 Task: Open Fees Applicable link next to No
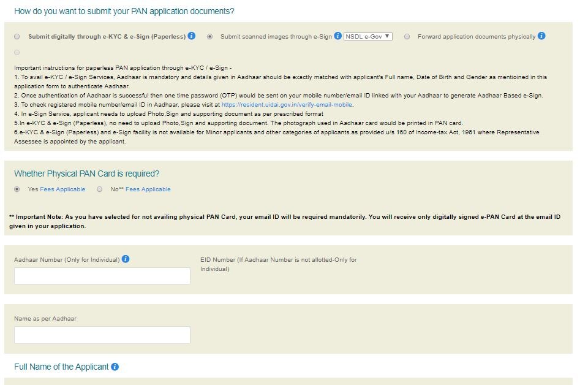point(148,189)
